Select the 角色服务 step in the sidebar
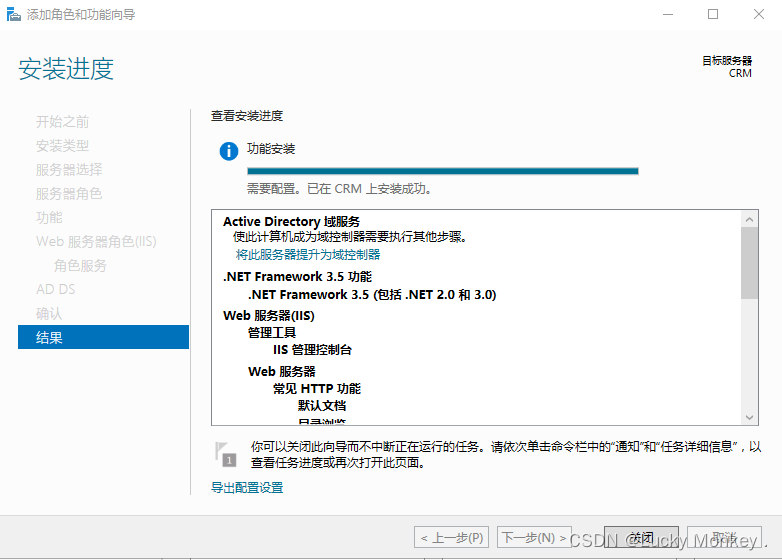 (80, 265)
